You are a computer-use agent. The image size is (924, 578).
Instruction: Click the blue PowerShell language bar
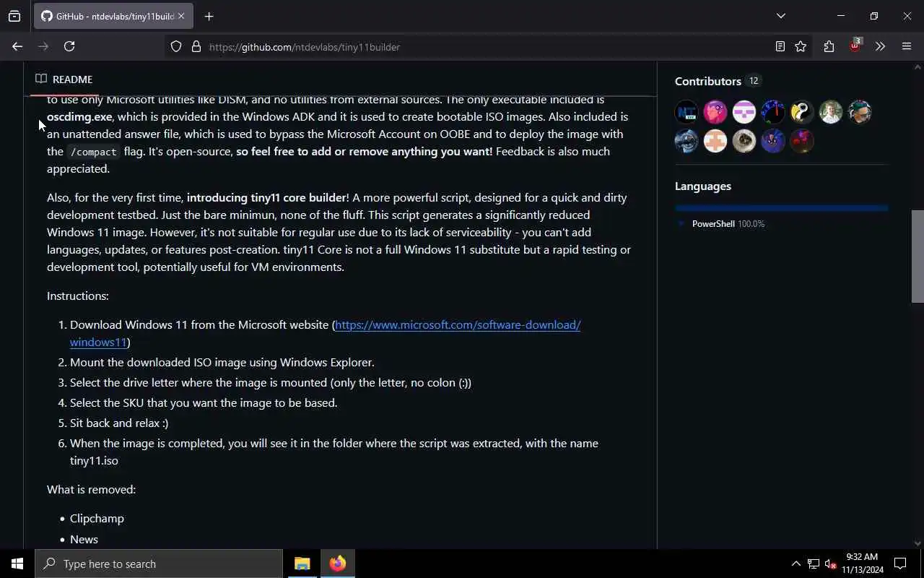781,208
